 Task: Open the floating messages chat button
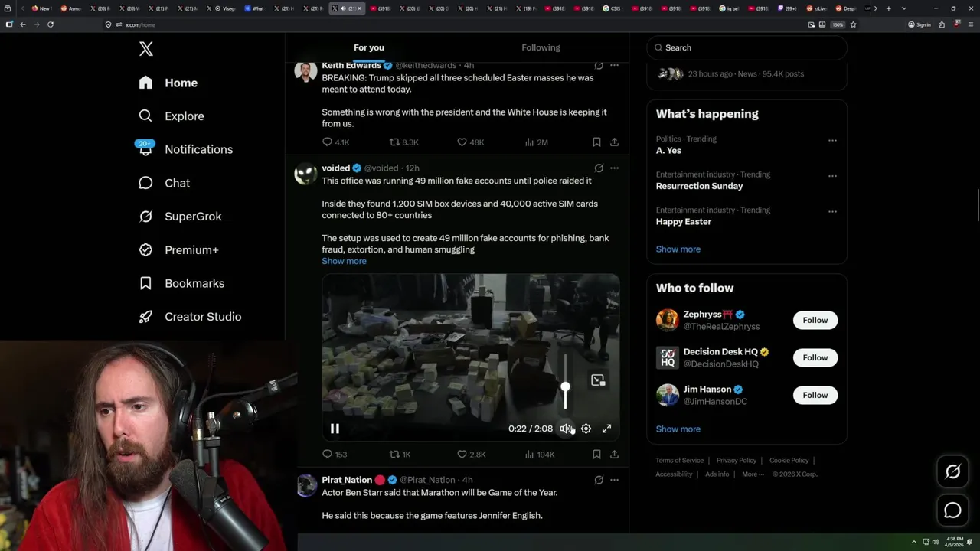(952, 510)
